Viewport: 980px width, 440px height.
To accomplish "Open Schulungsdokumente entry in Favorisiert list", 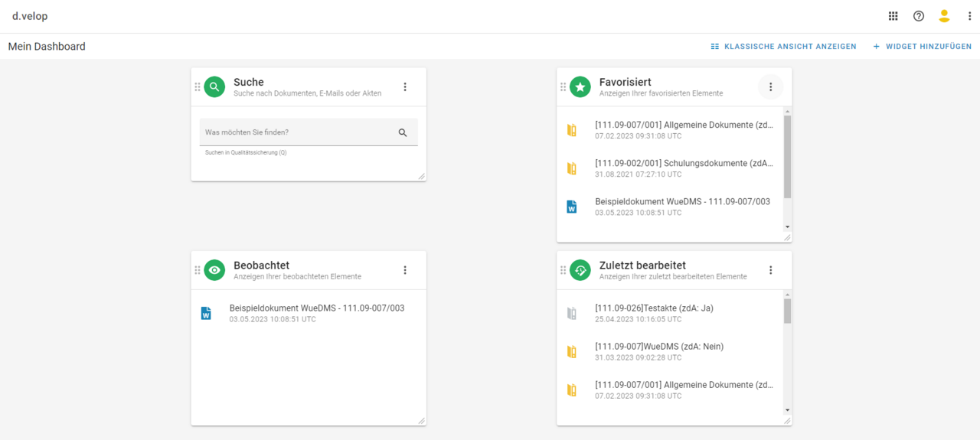I will (x=684, y=163).
